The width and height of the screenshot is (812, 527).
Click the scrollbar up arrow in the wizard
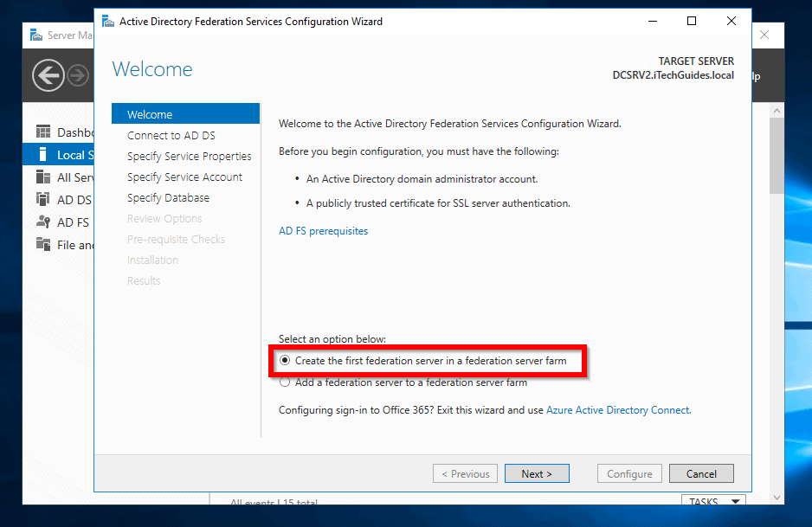[x=777, y=110]
